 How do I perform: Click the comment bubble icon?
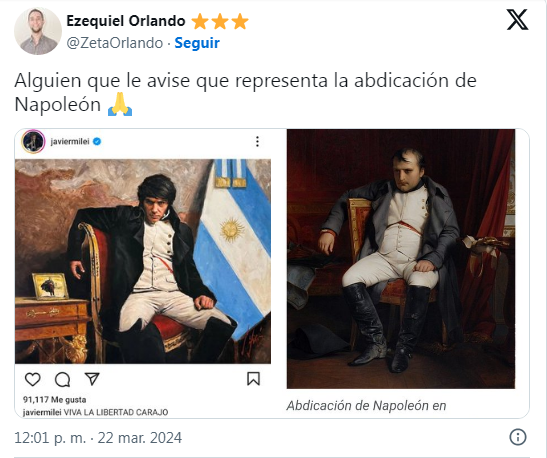click(x=62, y=380)
